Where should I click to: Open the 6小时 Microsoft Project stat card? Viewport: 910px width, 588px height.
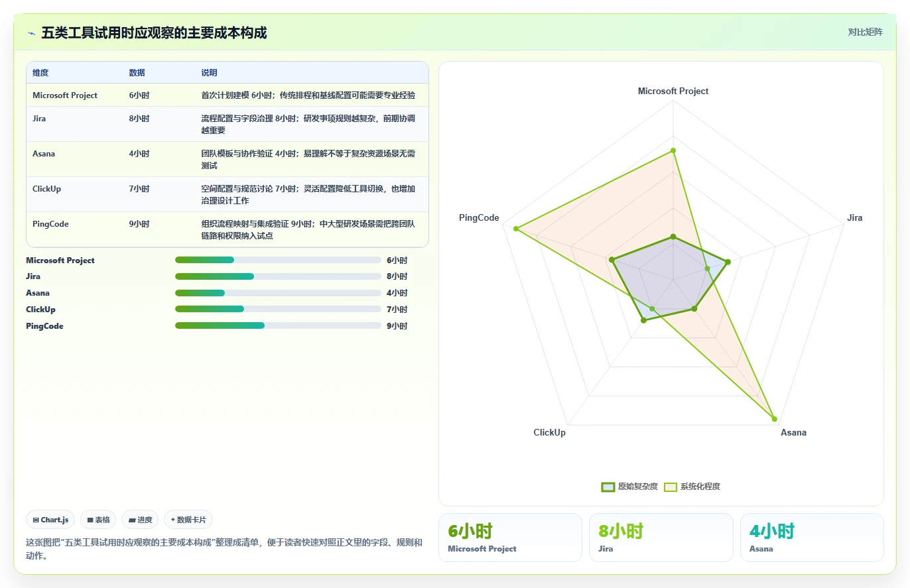tap(510, 538)
